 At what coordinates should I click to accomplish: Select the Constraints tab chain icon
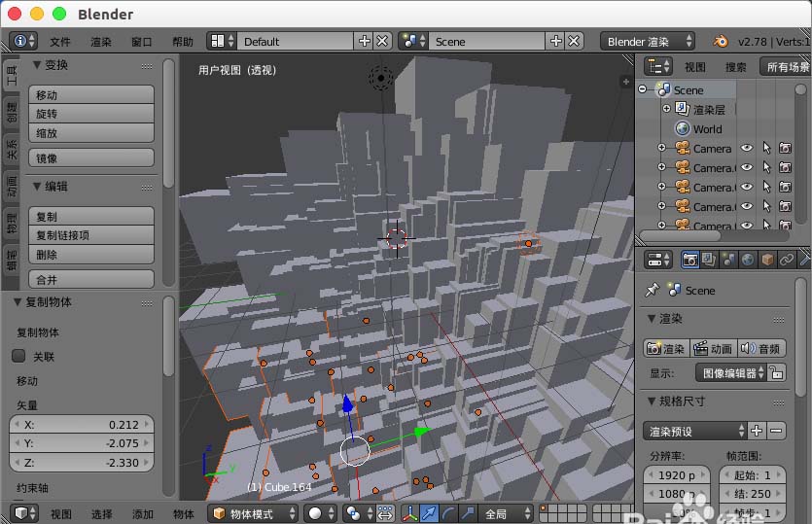(x=786, y=260)
